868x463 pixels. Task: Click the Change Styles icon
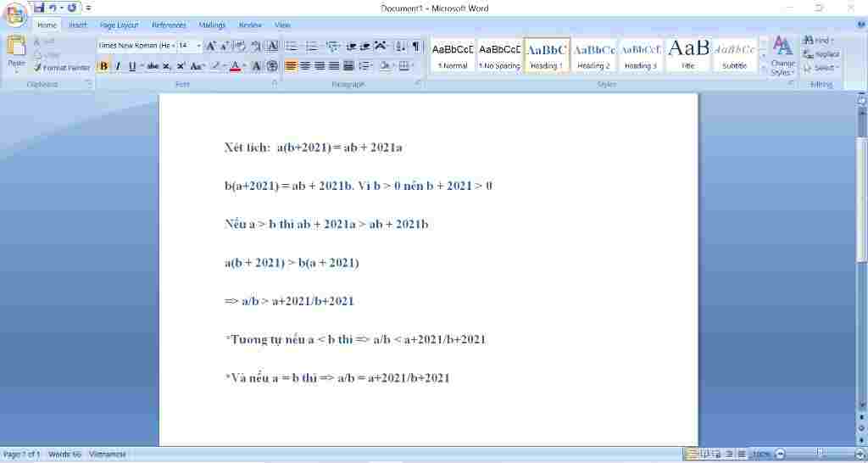782,56
